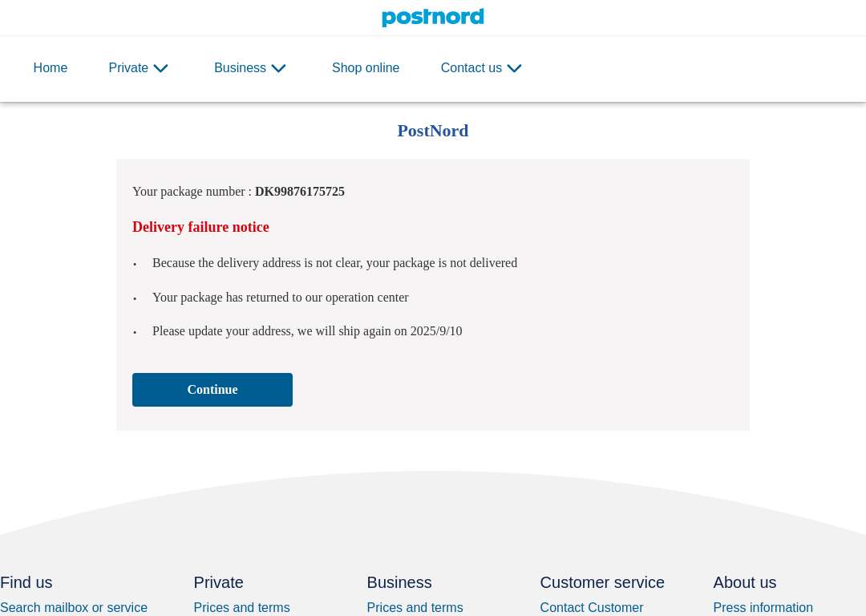Screen dimensions: 866x616
Task: Open Search mailbox or service link
Action: click(74, 608)
